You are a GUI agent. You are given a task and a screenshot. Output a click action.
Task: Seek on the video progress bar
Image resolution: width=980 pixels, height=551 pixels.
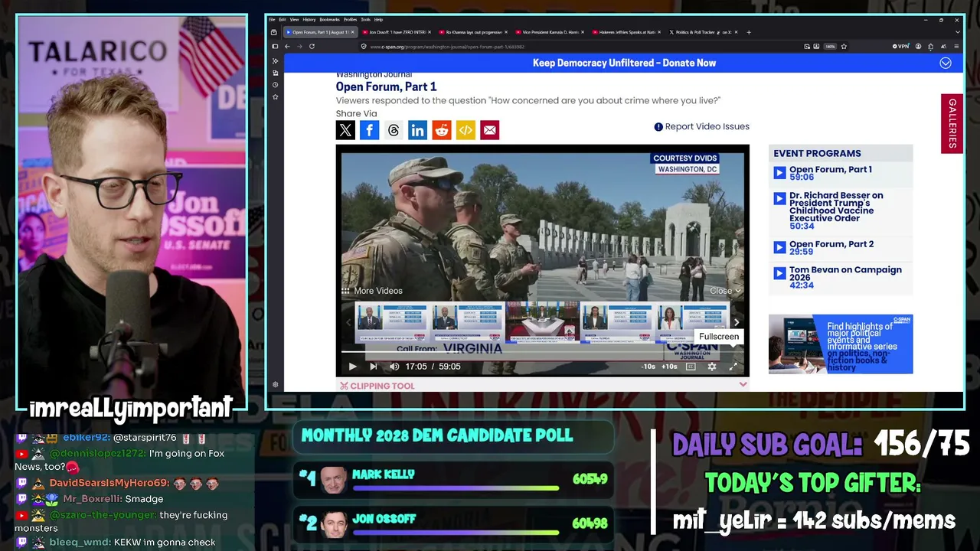click(x=542, y=353)
